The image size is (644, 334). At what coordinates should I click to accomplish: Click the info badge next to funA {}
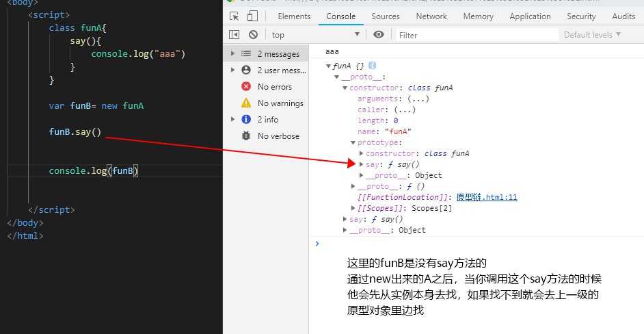click(x=372, y=66)
